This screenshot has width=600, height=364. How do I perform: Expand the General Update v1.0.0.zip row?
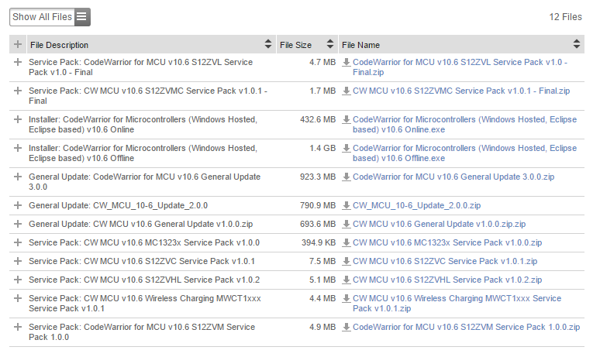[18, 224]
